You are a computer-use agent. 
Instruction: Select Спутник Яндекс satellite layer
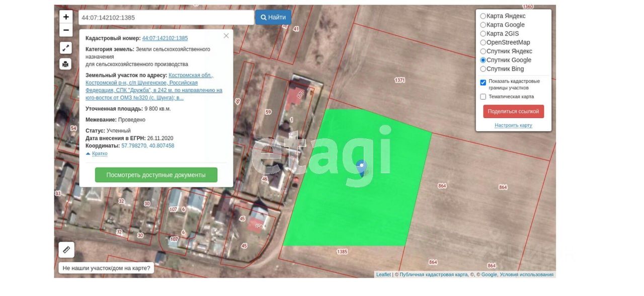(x=483, y=51)
